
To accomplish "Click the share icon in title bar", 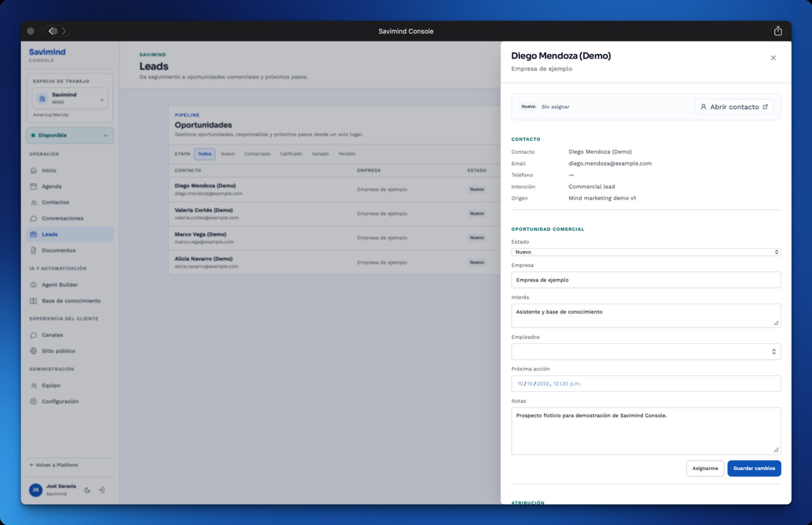I will pyautogui.click(x=778, y=31).
